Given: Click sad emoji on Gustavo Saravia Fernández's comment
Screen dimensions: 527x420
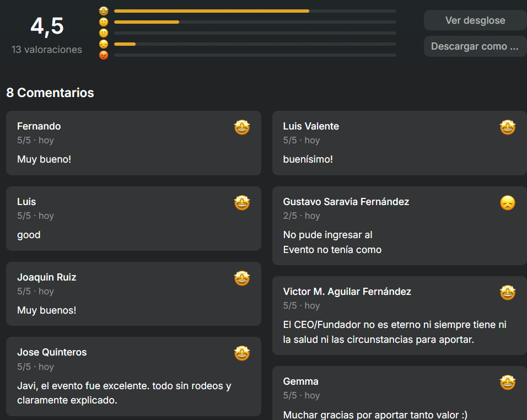Looking at the screenshot, I should click(x=508, y=203).
